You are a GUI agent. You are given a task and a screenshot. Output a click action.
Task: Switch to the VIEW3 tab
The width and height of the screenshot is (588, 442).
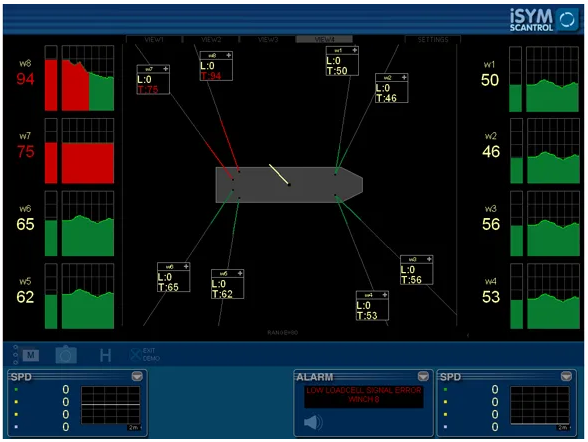coord(268,39)
